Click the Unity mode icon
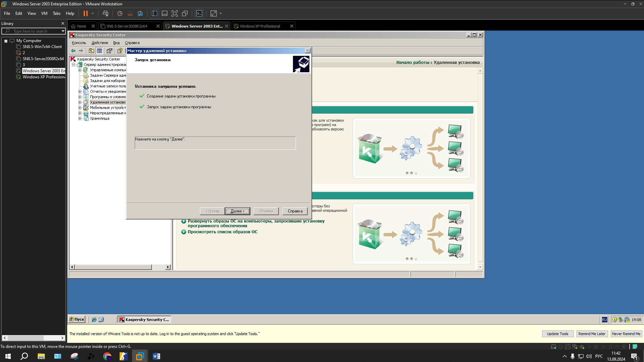The width and height of the screenshot is (644, 362). [x=185, y=13]
